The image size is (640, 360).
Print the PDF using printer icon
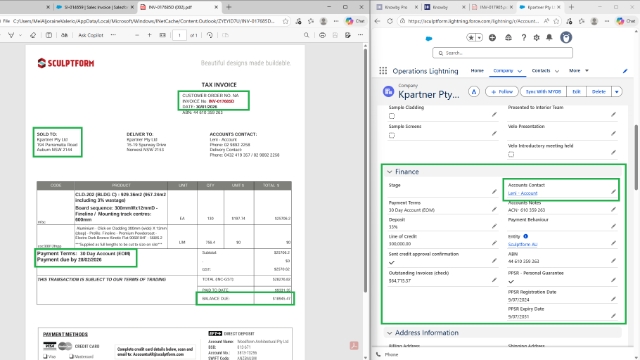(322, 35)
